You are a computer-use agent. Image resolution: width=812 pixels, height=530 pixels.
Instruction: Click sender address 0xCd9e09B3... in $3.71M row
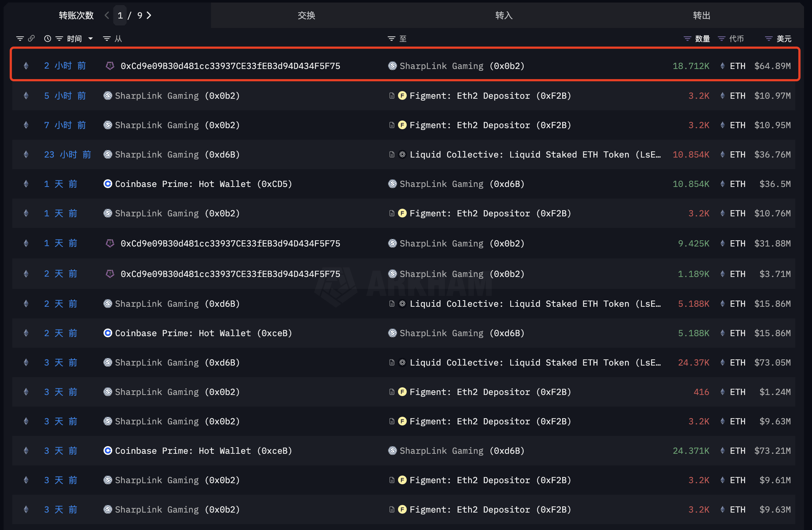coord(230,274)
